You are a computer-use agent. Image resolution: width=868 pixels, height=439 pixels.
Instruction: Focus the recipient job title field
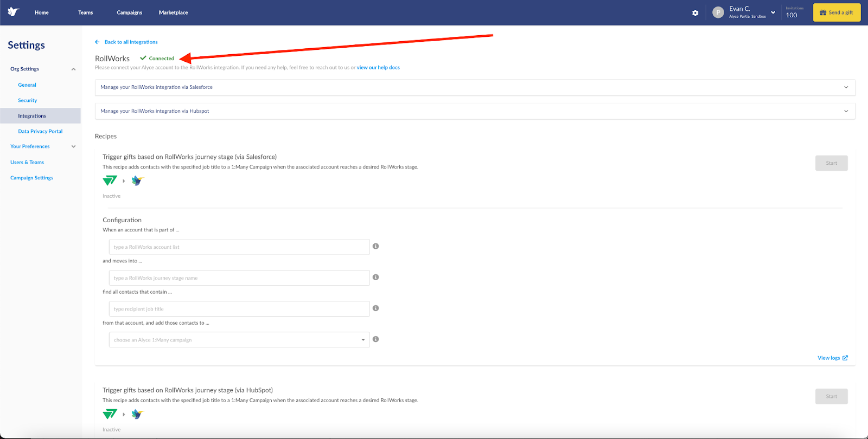point(239,309)
